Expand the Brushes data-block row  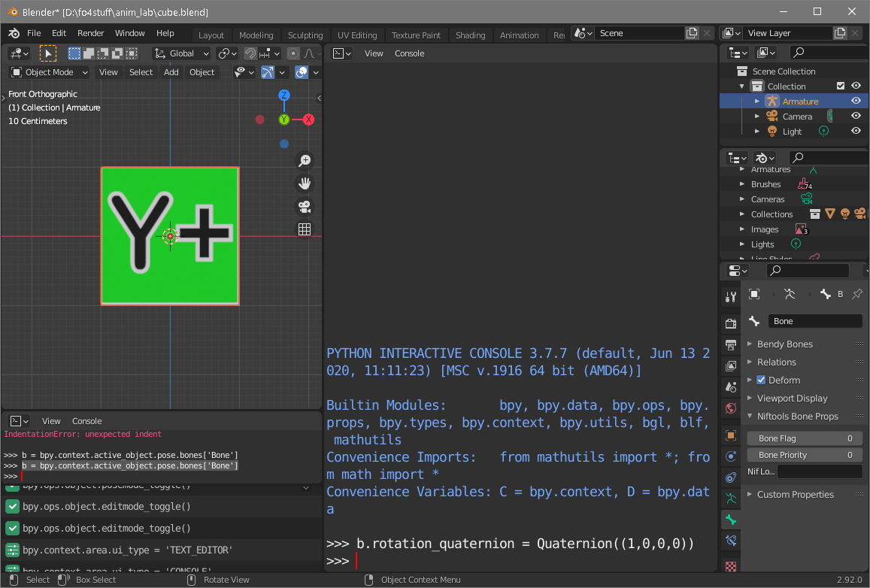pos(742,183)
